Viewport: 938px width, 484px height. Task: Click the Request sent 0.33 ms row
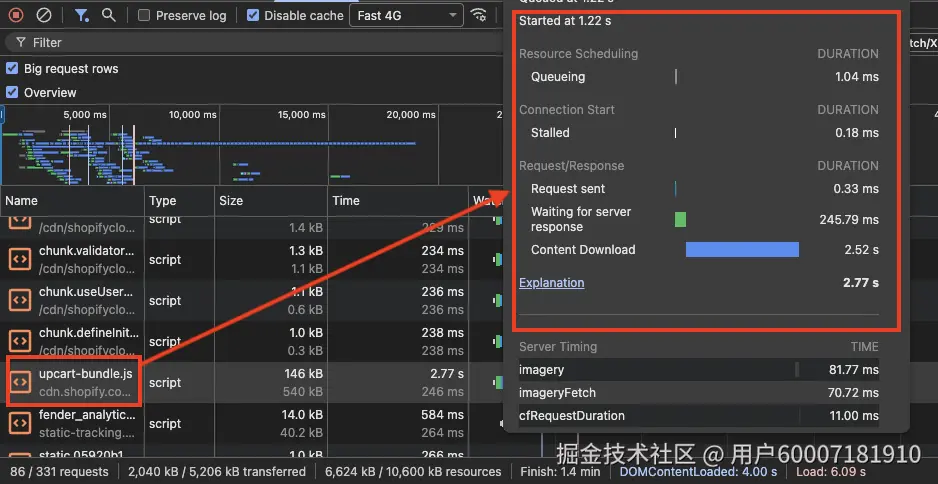(699, 189)
